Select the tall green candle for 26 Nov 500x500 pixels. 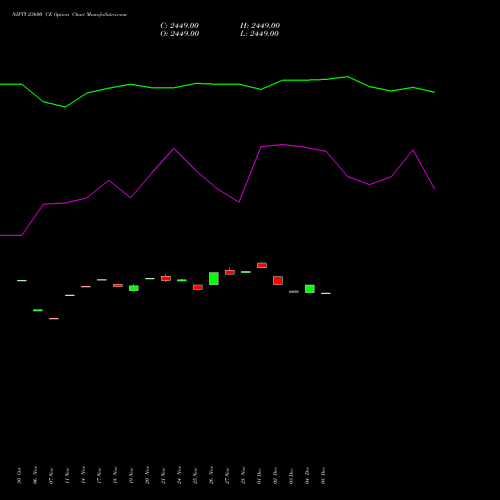pyautogui.click(x=214, y=279)
